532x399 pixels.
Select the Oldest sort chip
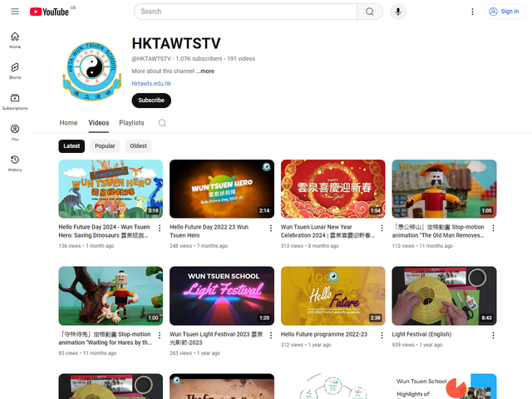coord(138,146)
